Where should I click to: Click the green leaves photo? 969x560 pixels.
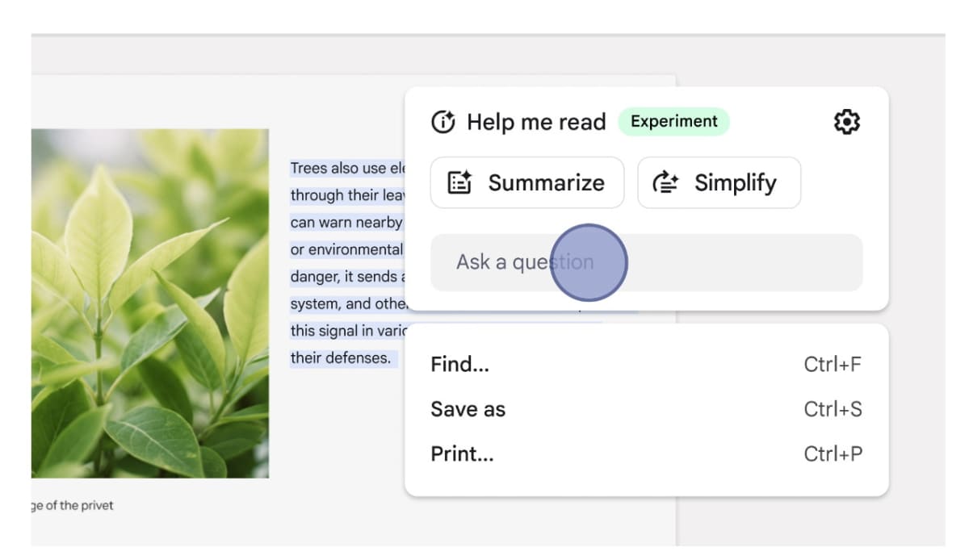pyautogui.click(x=150, y=303)
